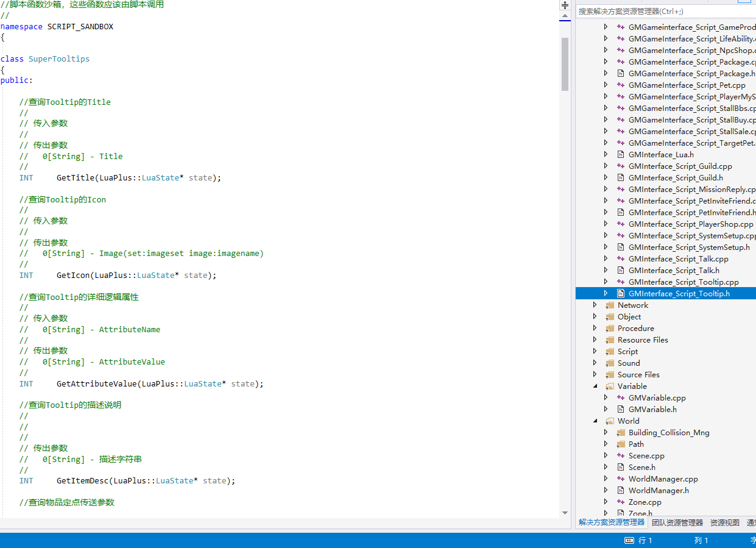The height and width of the screenshot is (548, 756).
Task: Click the keyboard icon in status bar
Action: (629, 541)
